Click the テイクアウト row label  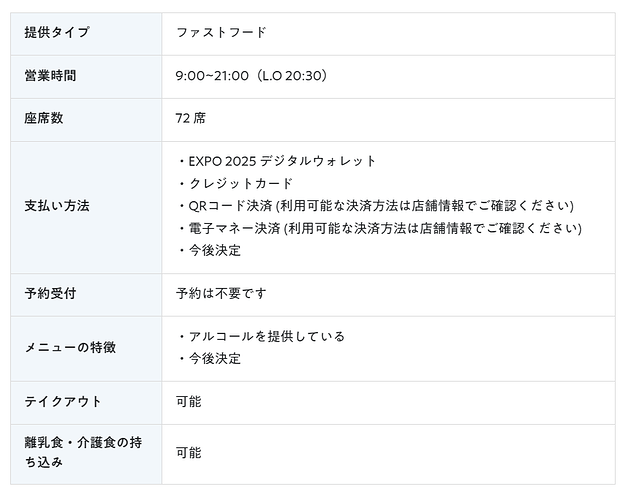coord(63,402)
